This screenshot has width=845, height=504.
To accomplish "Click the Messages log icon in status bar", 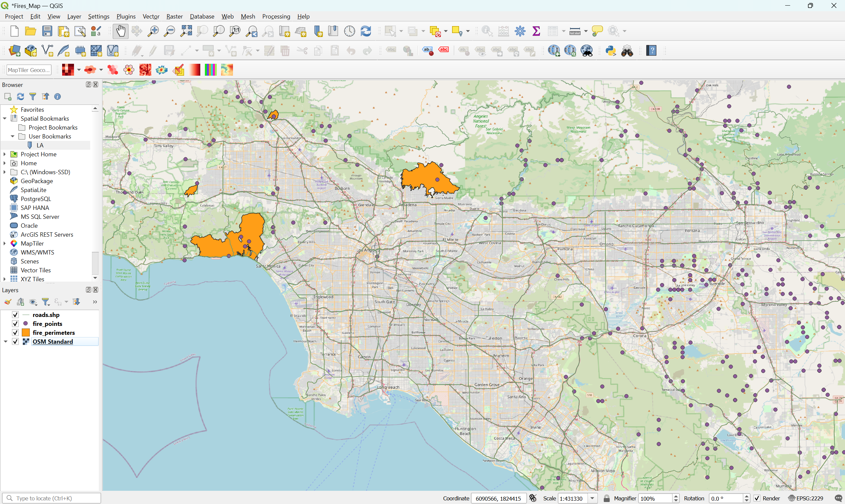I will click(838, 498).
